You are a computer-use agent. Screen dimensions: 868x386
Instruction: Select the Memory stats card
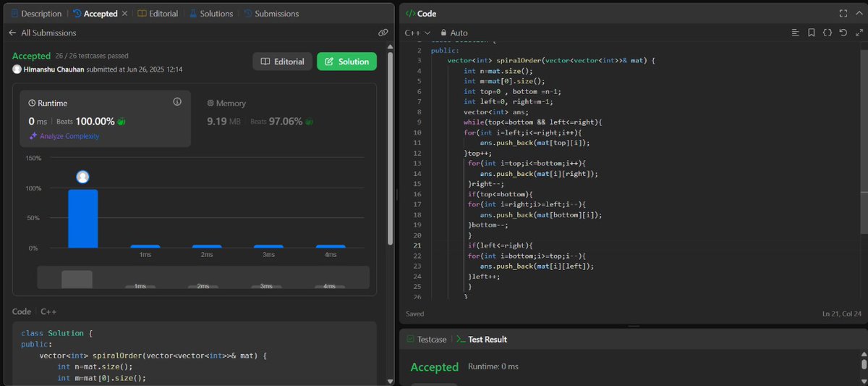click(x=284, y=119)
